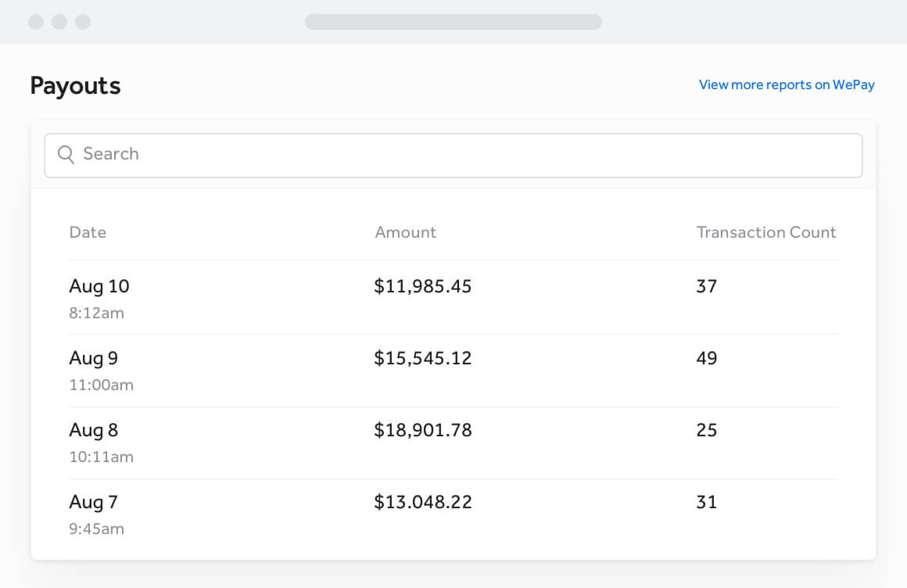Sort by the Amount column header
Image resolution: width=907 pixels, height=588 pixels.
(x=406, y=232)
